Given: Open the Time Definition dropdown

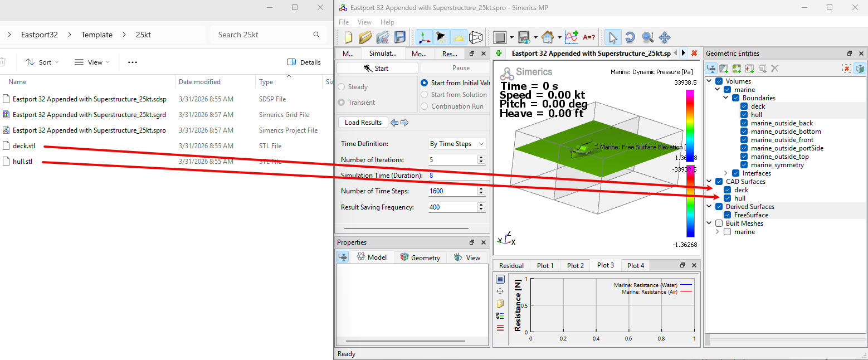Looking at the screenshot, I should click(457, 144).
